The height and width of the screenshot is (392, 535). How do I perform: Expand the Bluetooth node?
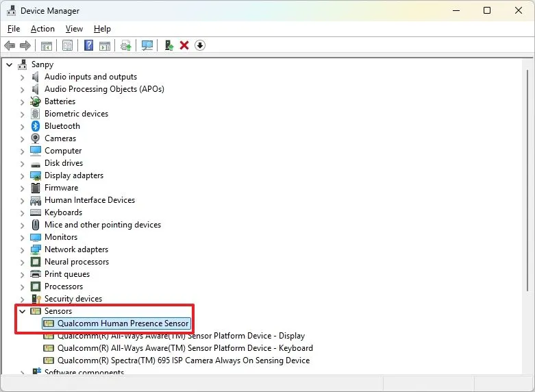tap(22, 127)
